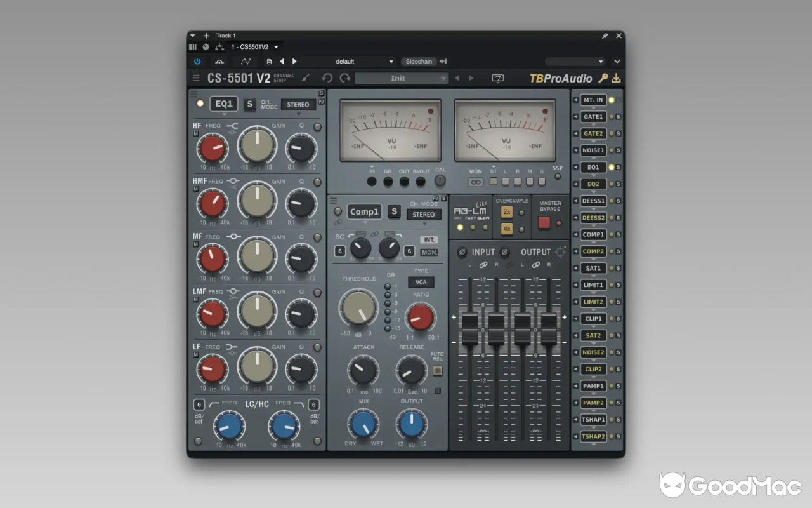This screenshot has height=508, width=812.
Task: Toggle the SSP indicator button
Action: coord(558,177)
